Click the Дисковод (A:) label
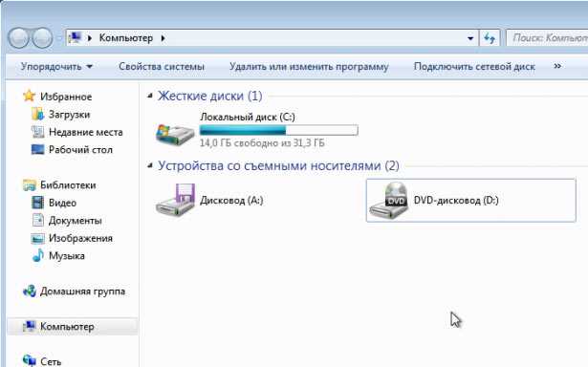 pos(231,200)
